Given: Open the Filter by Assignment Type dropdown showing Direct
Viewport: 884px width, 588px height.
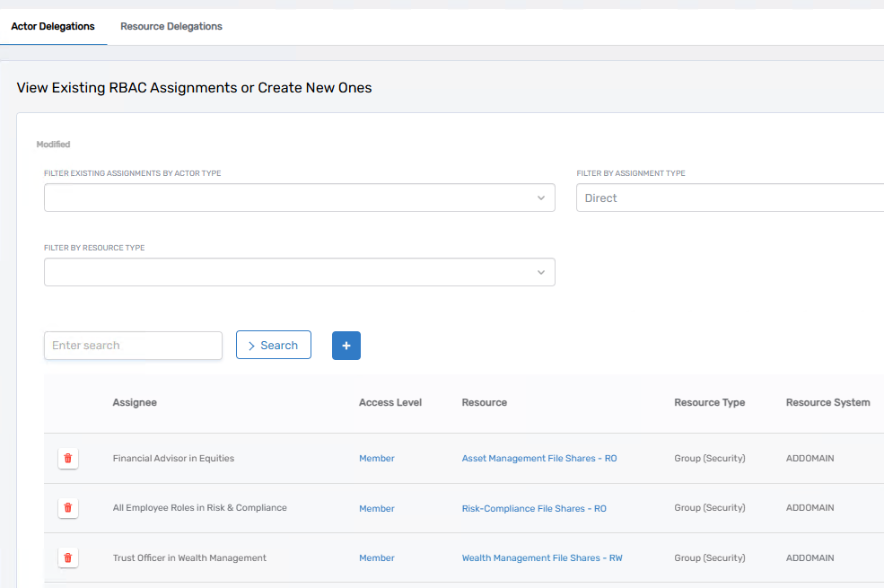Looking at the screenshot, I should click(x=731, y=197).
